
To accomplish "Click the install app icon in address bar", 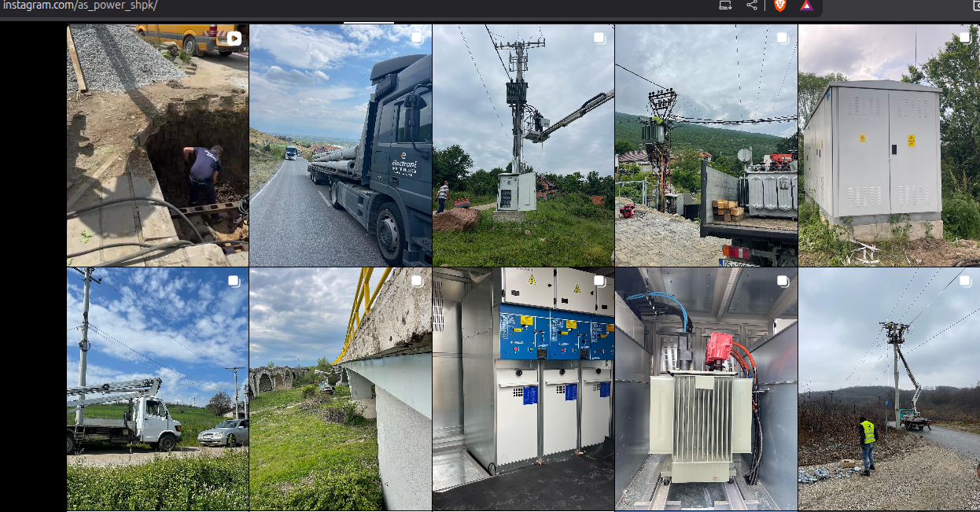I will coord(725,6).
